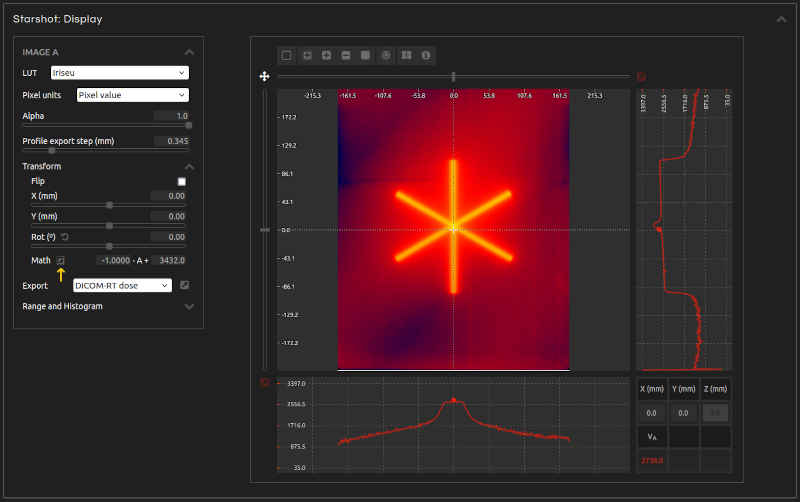
Task: Click the export icon beside DICOM-RT dose
Action: tap(185, 285)
